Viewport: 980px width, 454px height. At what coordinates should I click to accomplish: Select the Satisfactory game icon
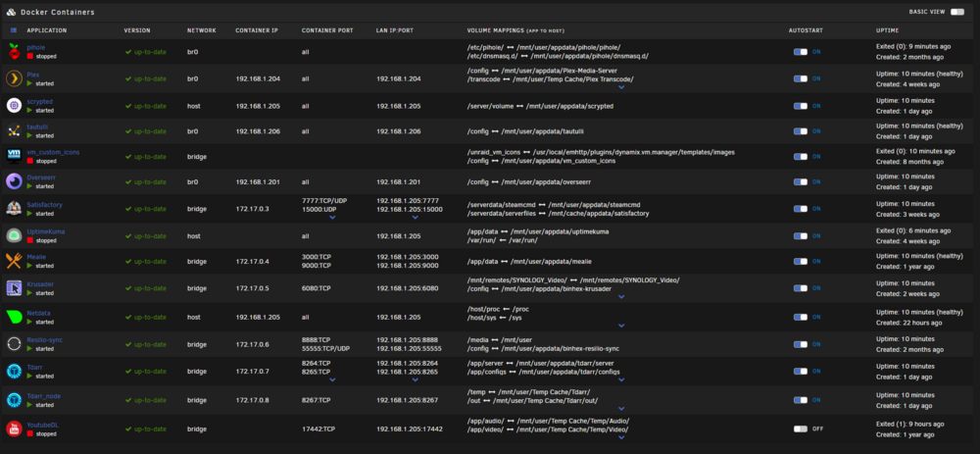14,208
